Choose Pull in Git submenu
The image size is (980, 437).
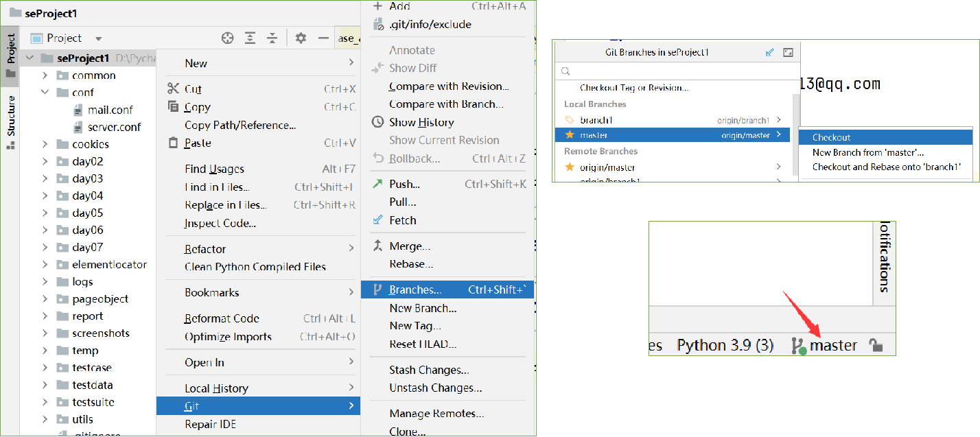tap(447, 202)
